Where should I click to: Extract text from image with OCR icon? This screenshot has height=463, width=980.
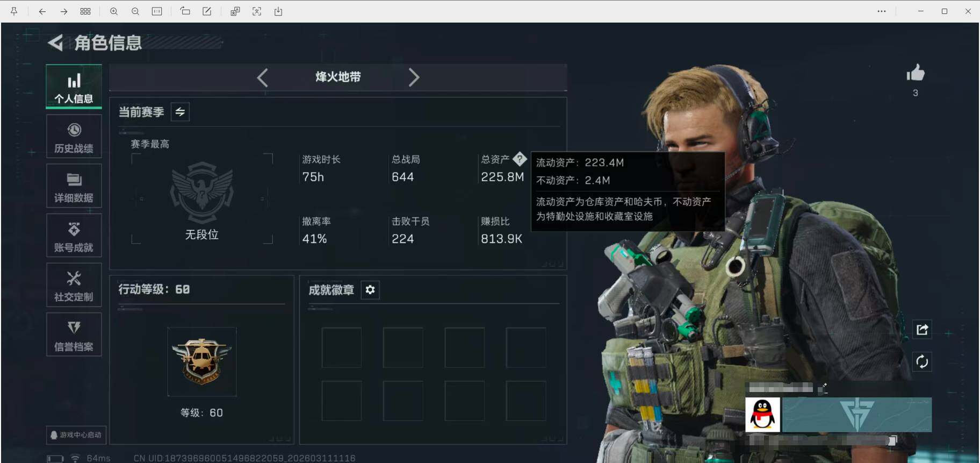point(257,11)
